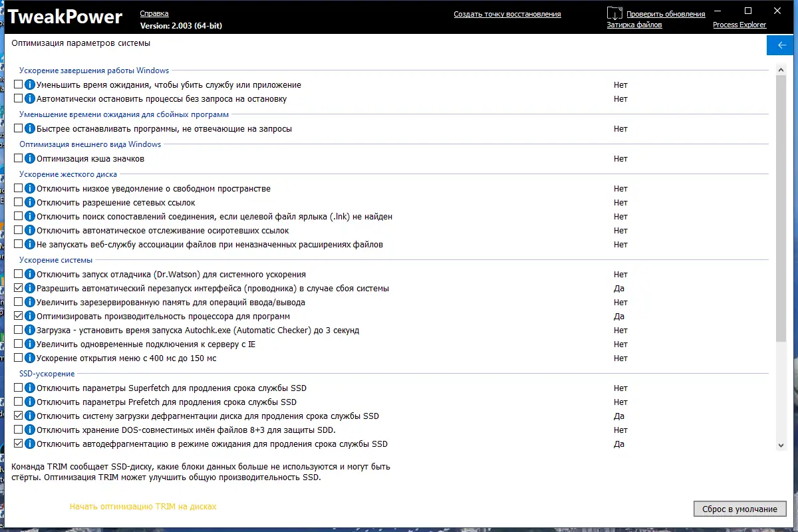Open the Затирка файлов link
The image size is (798, 532).
click(x=634, y=25)
